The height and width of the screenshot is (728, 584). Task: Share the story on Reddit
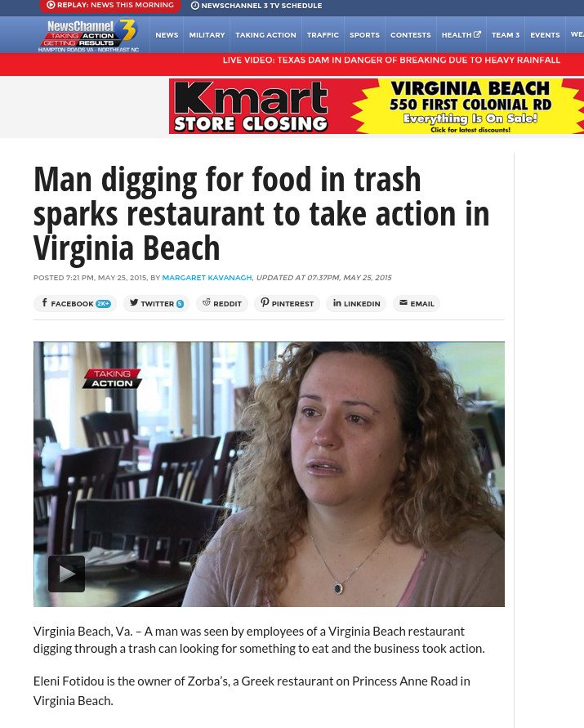click(222, 304)
